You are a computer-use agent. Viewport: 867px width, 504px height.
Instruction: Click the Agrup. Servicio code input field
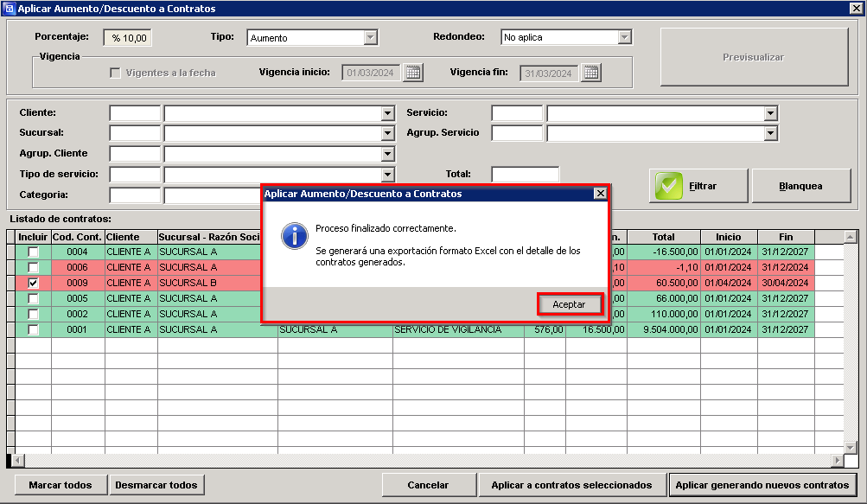(x=517, y=133)
